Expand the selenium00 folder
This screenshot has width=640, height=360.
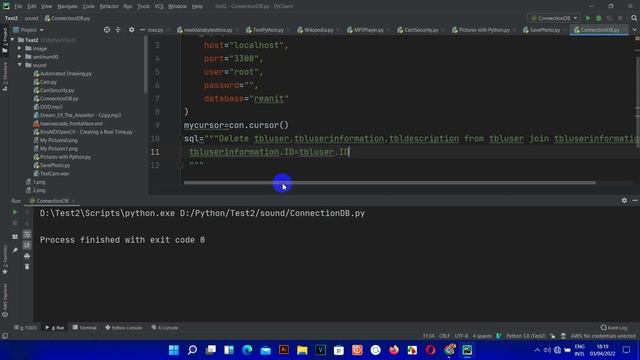(20, 57)
